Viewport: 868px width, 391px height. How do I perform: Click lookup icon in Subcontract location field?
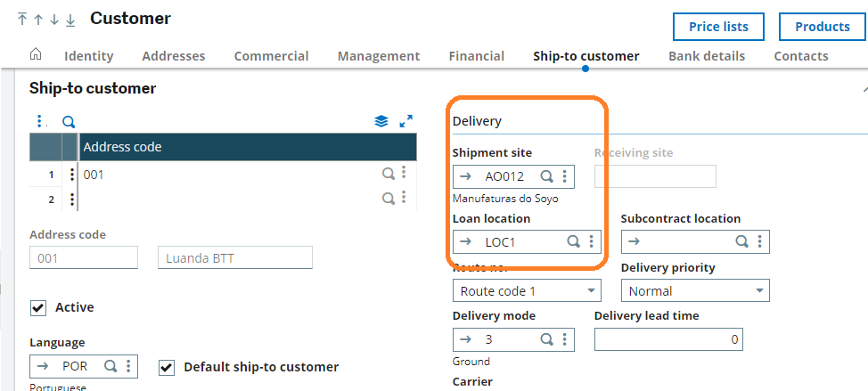741,241
